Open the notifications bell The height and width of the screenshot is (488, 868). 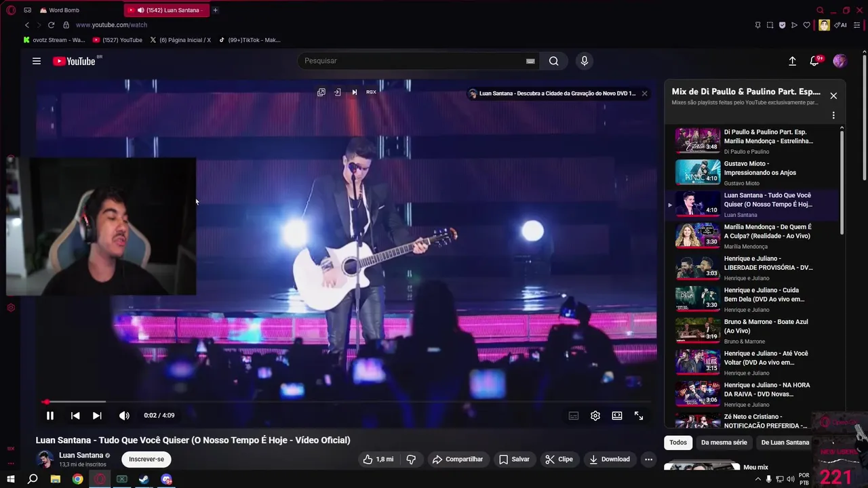coord(814,61)
